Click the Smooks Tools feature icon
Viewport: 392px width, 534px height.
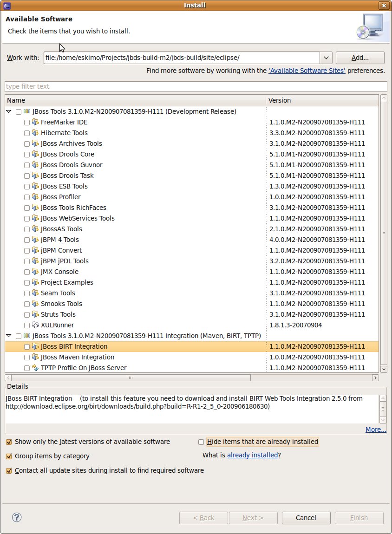click(x=35, y=303)
